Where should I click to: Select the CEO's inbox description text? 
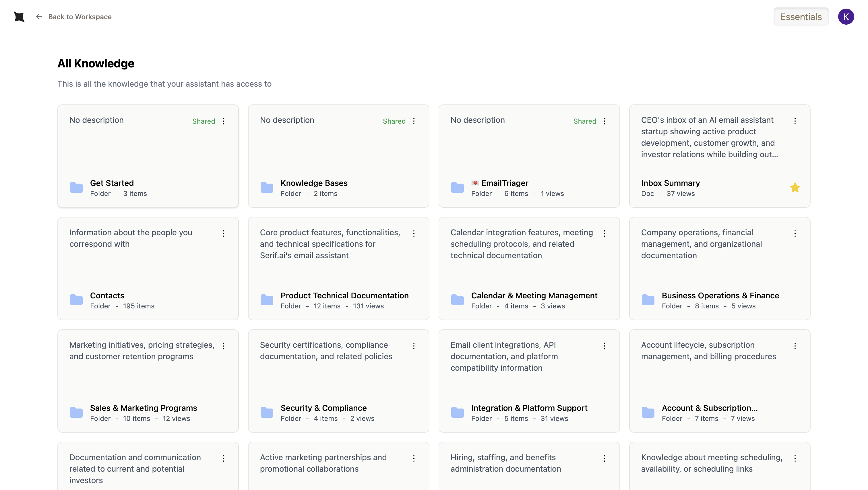tap(709, 137)
